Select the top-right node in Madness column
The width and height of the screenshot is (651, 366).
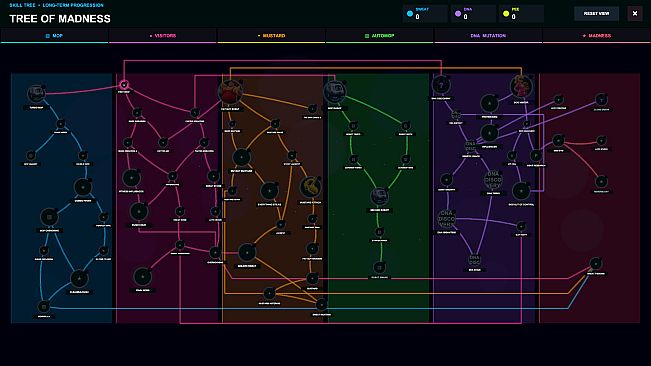pyautogui.click(x=601, y=100)
